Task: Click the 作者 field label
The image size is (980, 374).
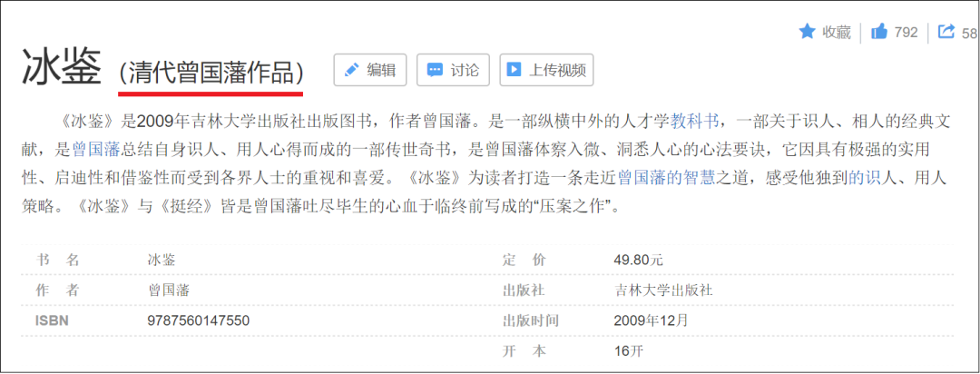Action: [x=58, y=290]
